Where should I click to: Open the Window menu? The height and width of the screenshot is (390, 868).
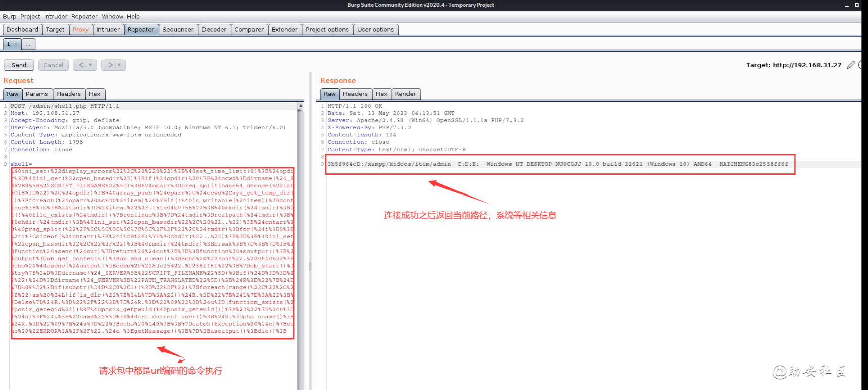[x=112, y=16]
